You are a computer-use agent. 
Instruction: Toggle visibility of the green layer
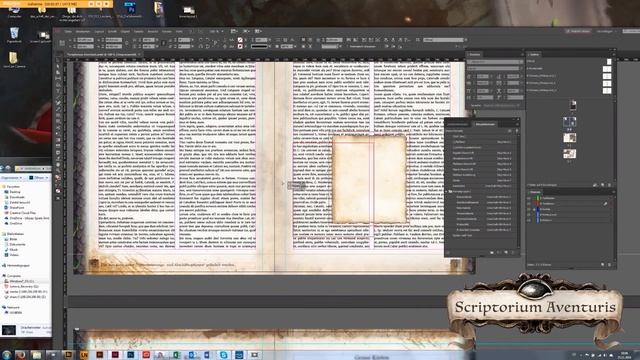click(x=529, y=198)
